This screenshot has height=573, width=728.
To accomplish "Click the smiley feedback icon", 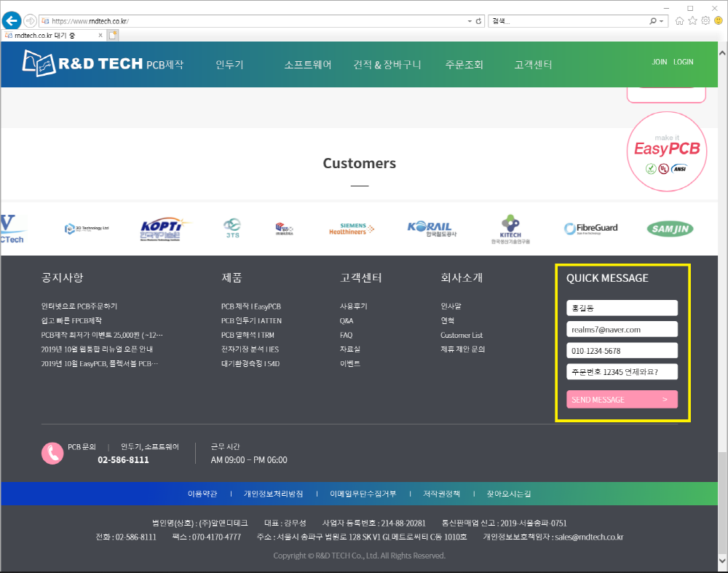I will (x=719, y=21).
